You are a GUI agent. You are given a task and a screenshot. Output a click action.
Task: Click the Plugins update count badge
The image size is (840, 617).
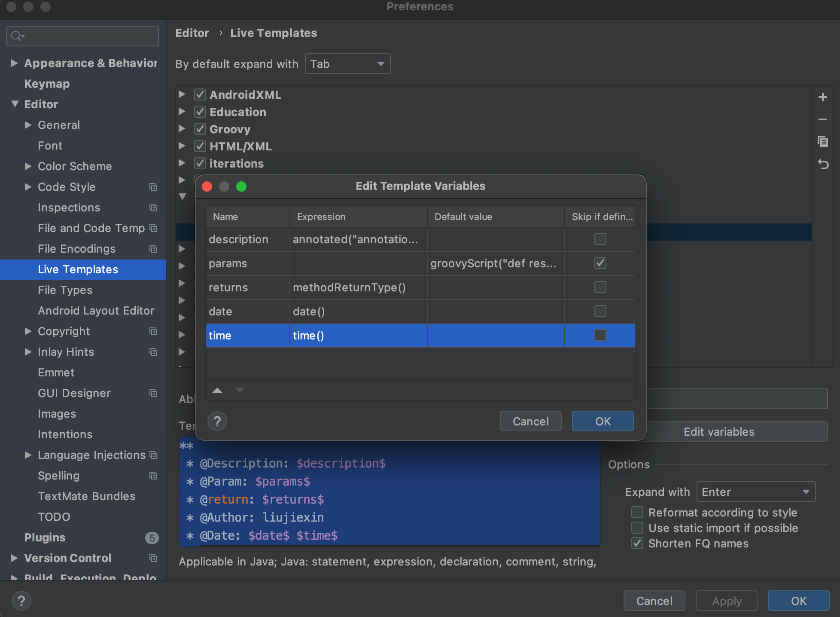click(152, 538)
